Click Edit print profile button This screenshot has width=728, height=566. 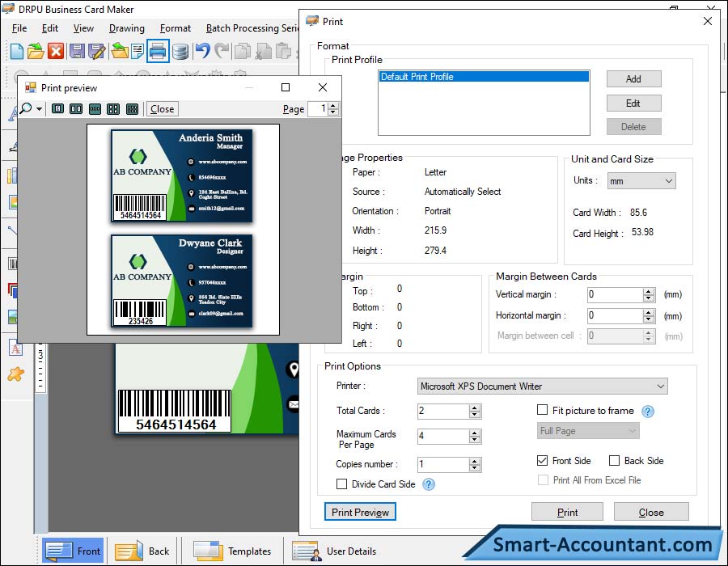click(x=633, y=103)
